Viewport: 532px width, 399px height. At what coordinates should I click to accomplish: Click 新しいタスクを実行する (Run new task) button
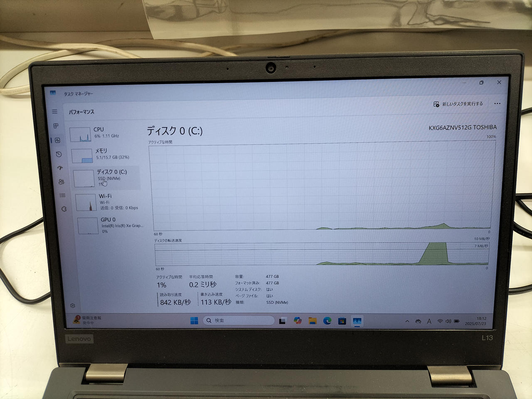458,104
